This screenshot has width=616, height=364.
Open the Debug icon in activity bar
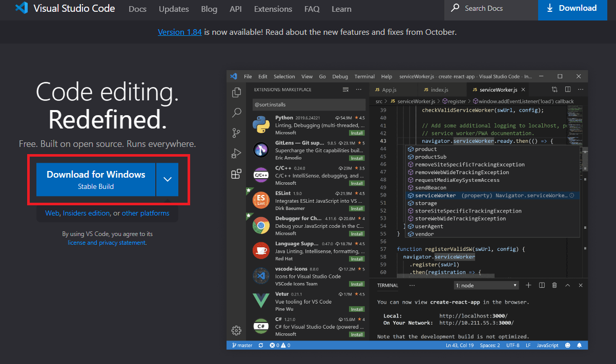click(x=236, y=153)
